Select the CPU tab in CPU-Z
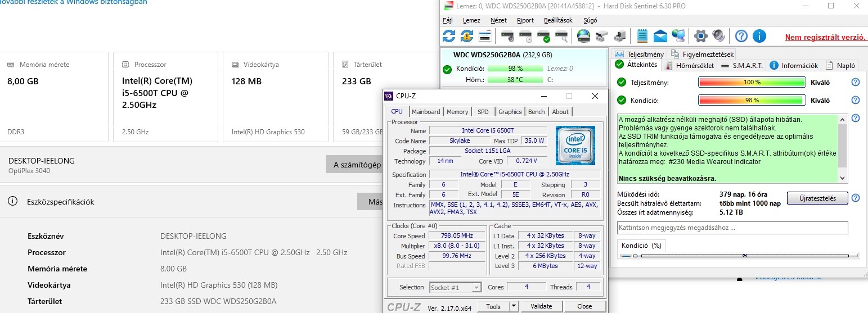The image size is (868, 313). [397, 111]
